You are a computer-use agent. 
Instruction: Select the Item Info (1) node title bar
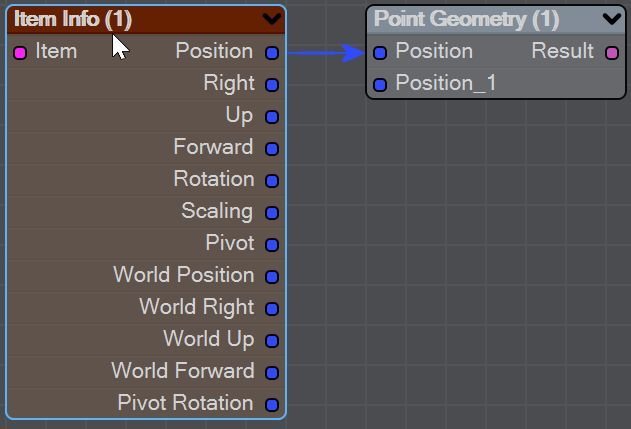pos(146,19)
